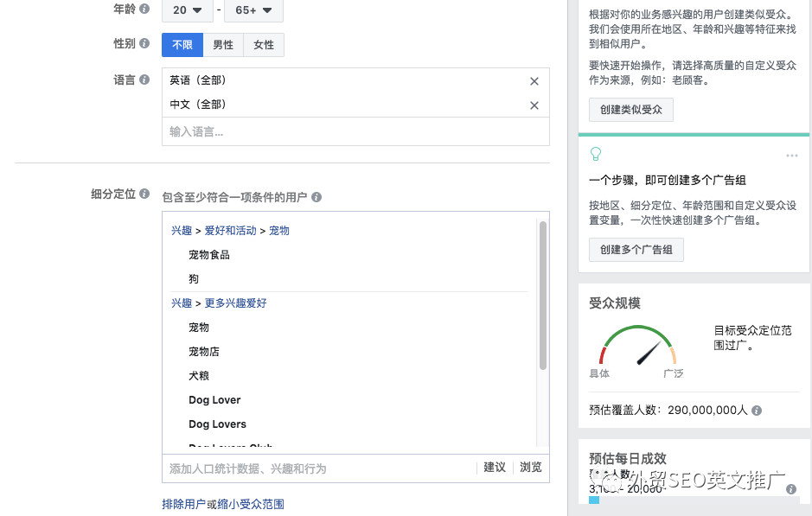Open the minimum age dropdown showing 20
This screenshot has width=812, height=516.
click(187, 10)
